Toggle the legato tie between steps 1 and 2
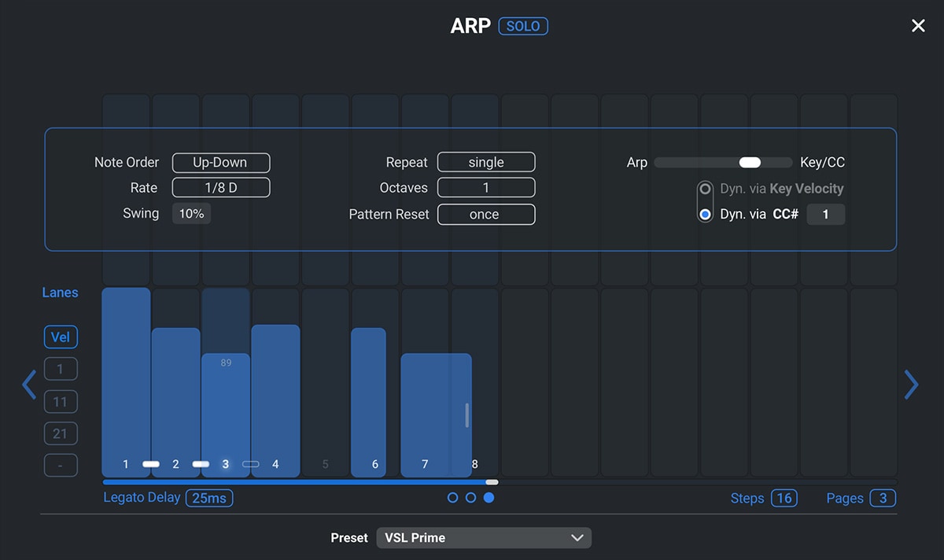 (151, 464)
